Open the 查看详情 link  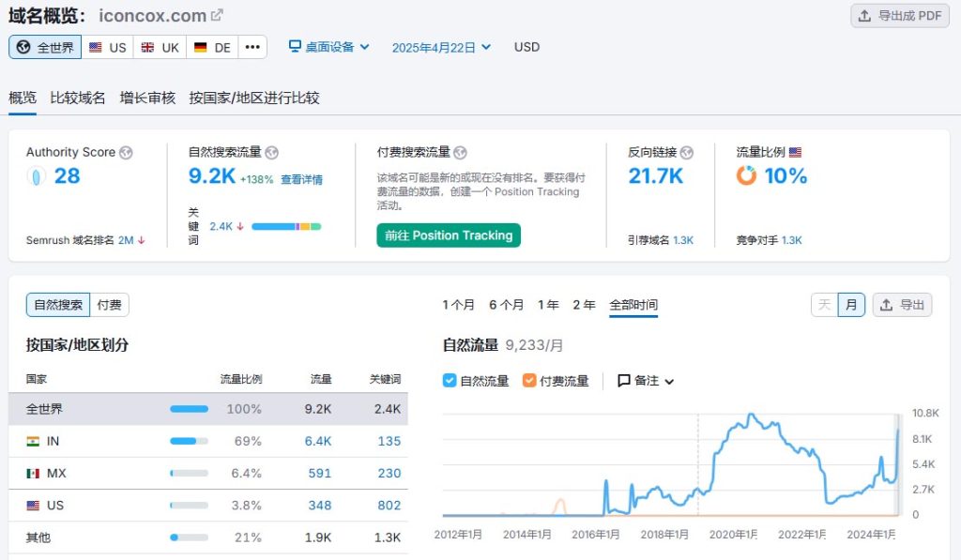click(x=301, y=179)
